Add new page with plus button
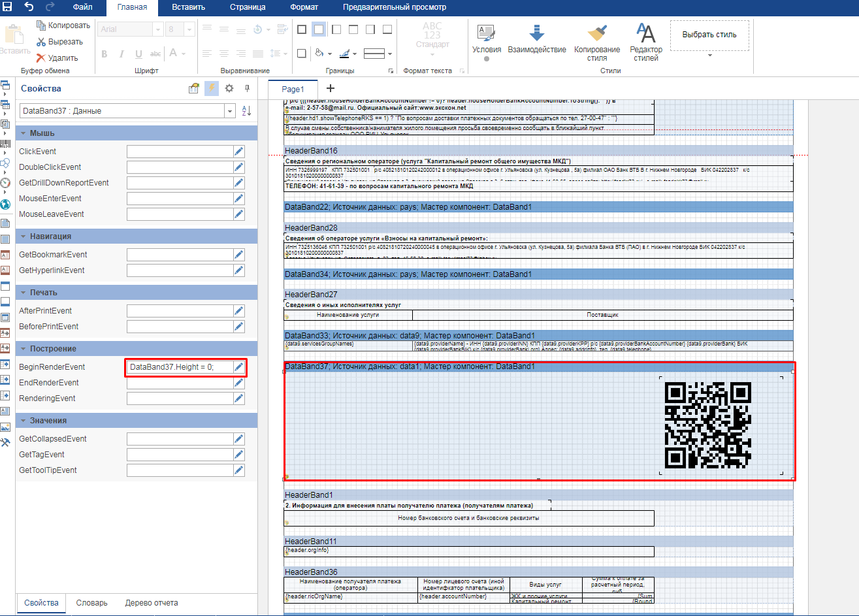The width and height of the screenshot is (859, 616). click(x=330, y=88)
